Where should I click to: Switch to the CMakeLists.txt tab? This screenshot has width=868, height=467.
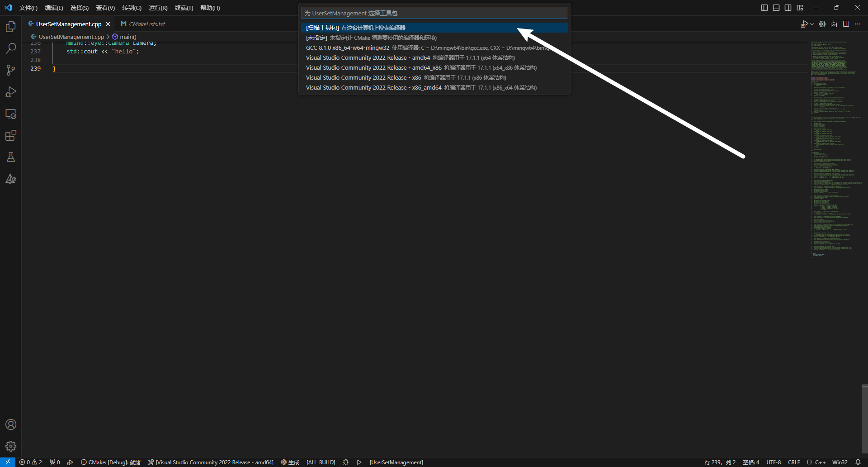[x=147, y=24]
